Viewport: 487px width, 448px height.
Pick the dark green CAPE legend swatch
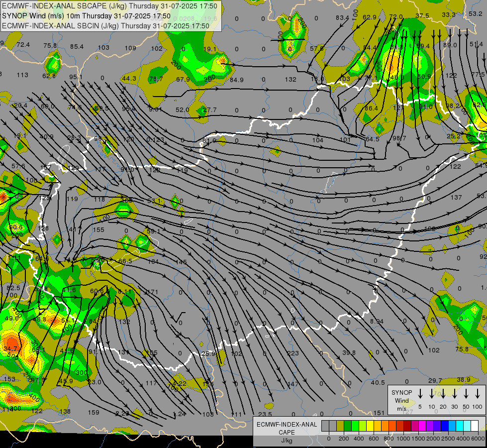[x=348, y=426]
